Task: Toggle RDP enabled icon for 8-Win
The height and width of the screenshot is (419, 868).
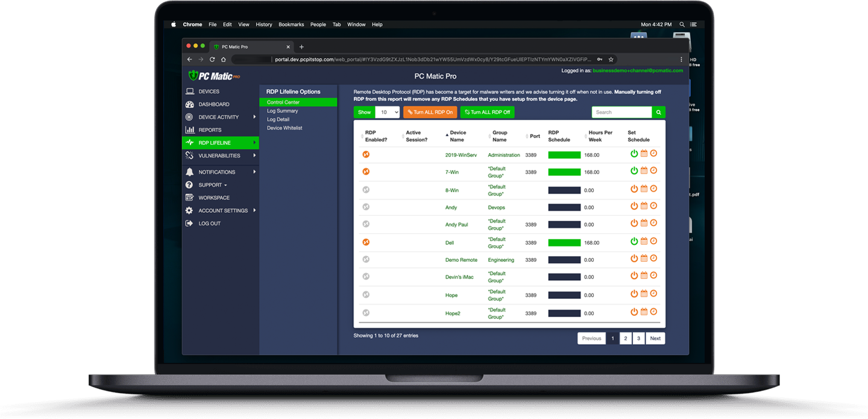Action: click(x=365, y=190)
